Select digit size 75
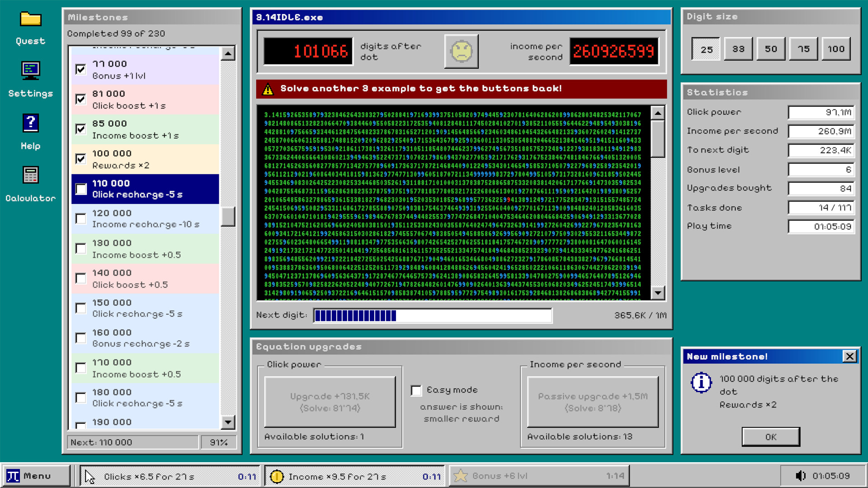The height and width of the screenshot is (488, 868). coord(804,49)
